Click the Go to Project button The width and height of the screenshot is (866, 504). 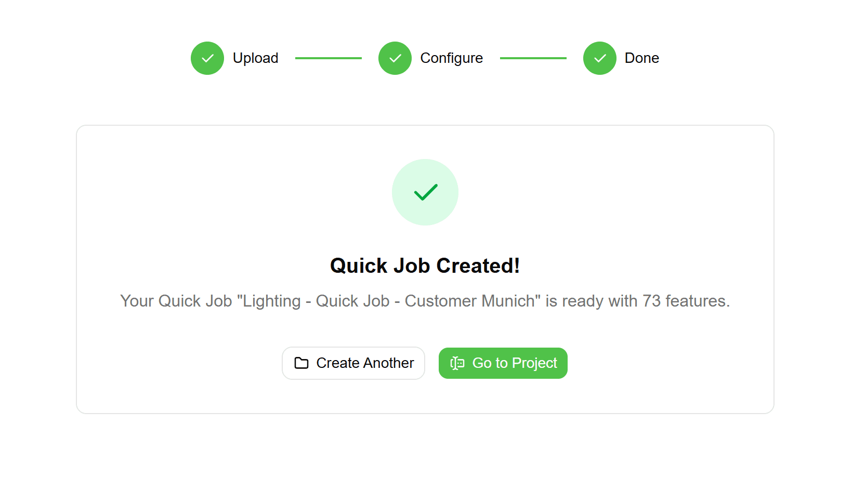[x=503, y=363]
